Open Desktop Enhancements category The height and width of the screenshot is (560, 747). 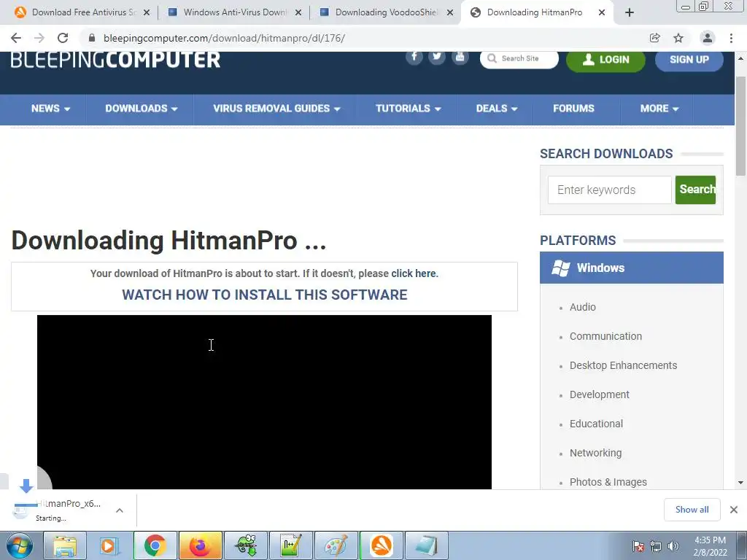tap(623, 365)
